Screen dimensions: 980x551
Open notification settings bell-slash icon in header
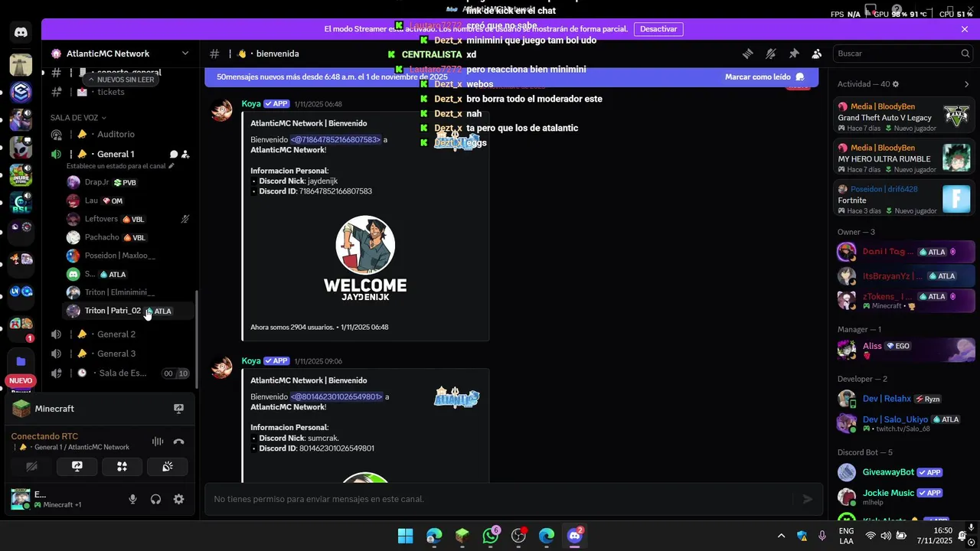771,54
